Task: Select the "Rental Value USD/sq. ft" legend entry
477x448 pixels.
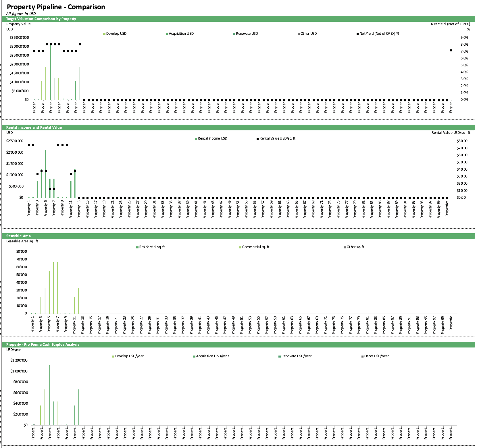Action: click(x=276, y=138)
